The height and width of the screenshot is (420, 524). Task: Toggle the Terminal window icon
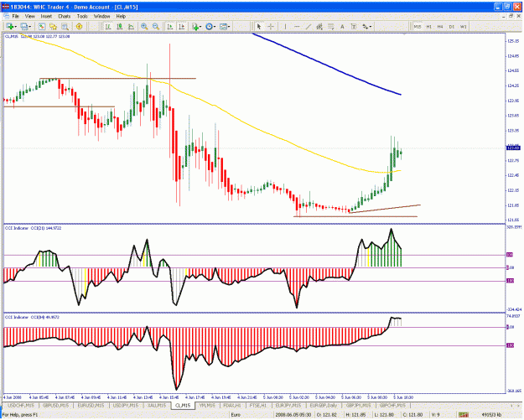tap(65, 26)
